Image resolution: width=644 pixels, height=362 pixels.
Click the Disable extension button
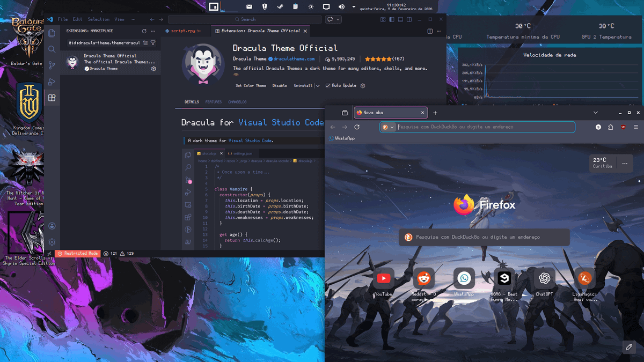[280, 86]
